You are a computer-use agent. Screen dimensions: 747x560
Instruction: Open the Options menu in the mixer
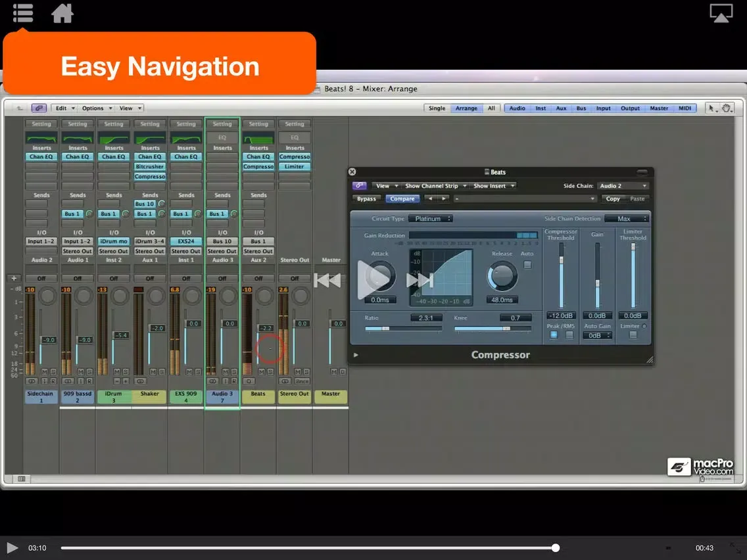(96, 108)
